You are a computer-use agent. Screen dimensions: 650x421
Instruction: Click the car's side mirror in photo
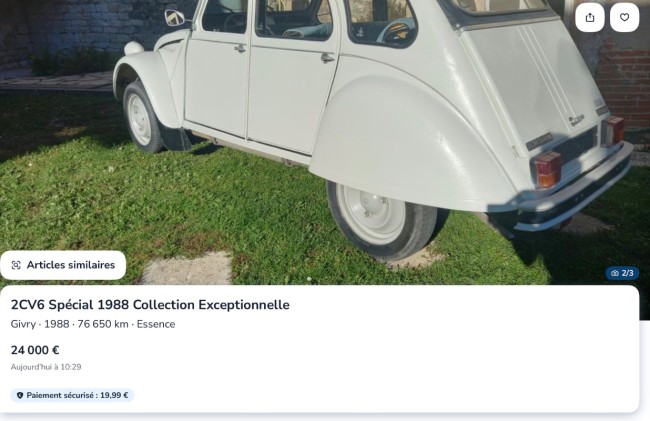pos(175,18)
